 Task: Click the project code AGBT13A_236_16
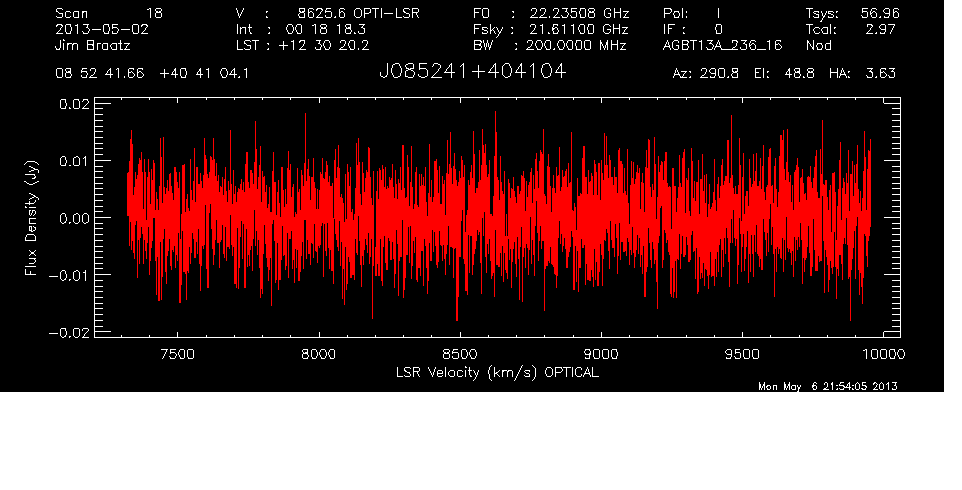point(723,46)
